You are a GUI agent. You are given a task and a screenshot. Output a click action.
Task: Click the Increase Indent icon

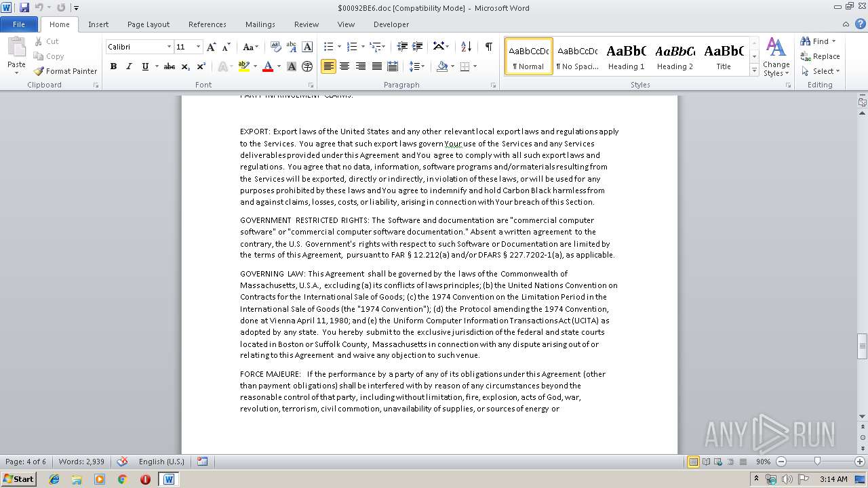418,47
